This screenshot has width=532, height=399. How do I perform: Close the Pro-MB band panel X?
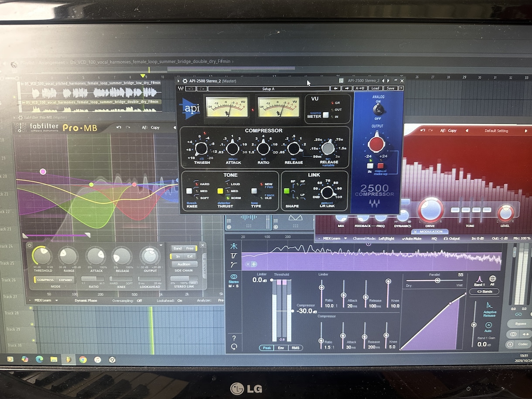point(202,245)
